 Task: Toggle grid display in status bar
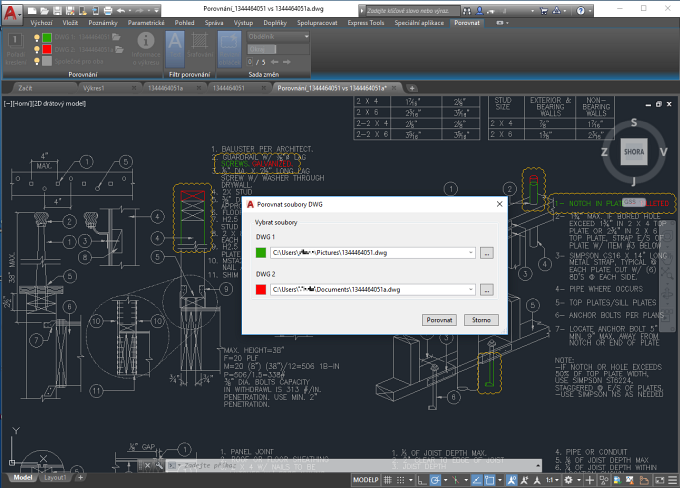(x=388, y=480)
